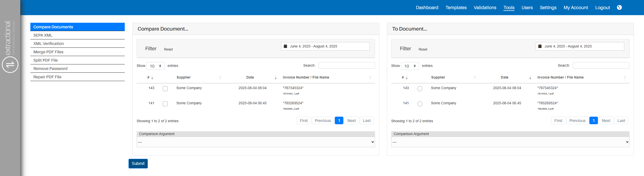Reset the Compare Document filter
Image resolution: width=644 pixels, height=176 pixels.
coord(168,49)
